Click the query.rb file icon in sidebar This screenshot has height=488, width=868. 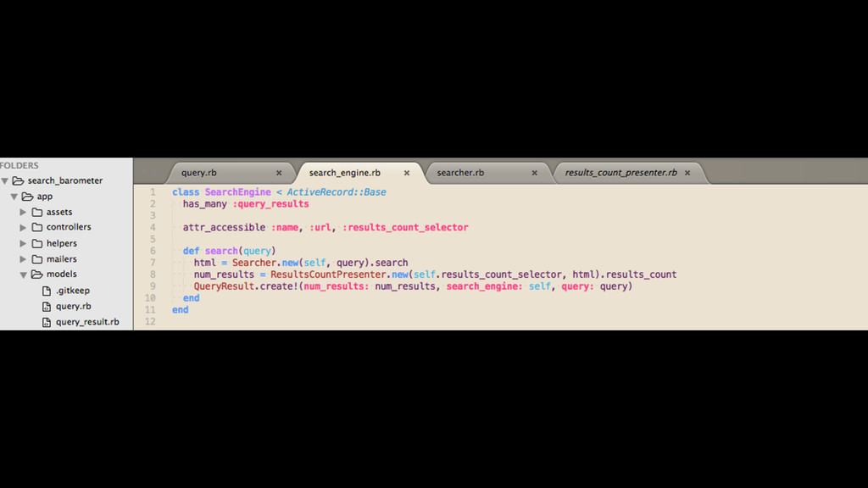pyautogui.click(x=47, y=306)
